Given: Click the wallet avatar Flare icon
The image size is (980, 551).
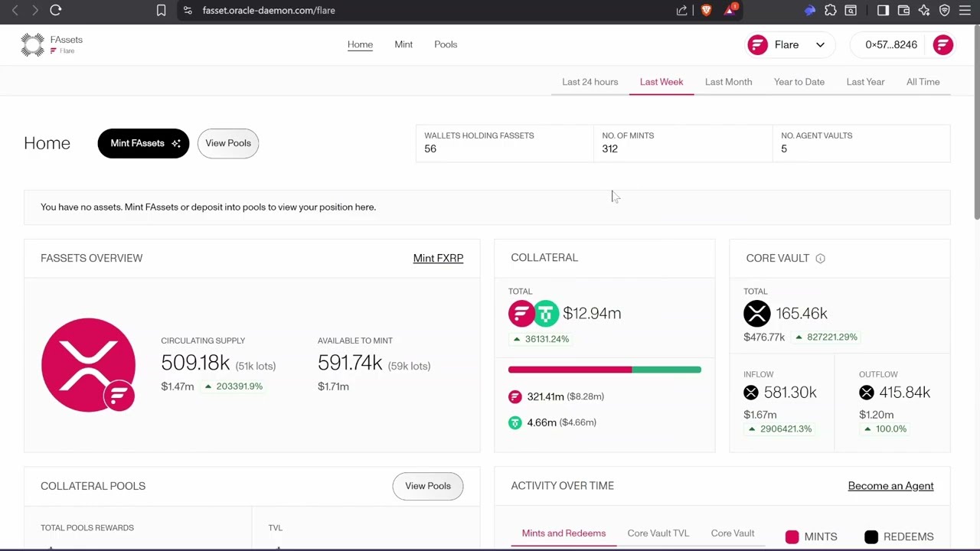Looking at the screenshot, I should point(943,44).
